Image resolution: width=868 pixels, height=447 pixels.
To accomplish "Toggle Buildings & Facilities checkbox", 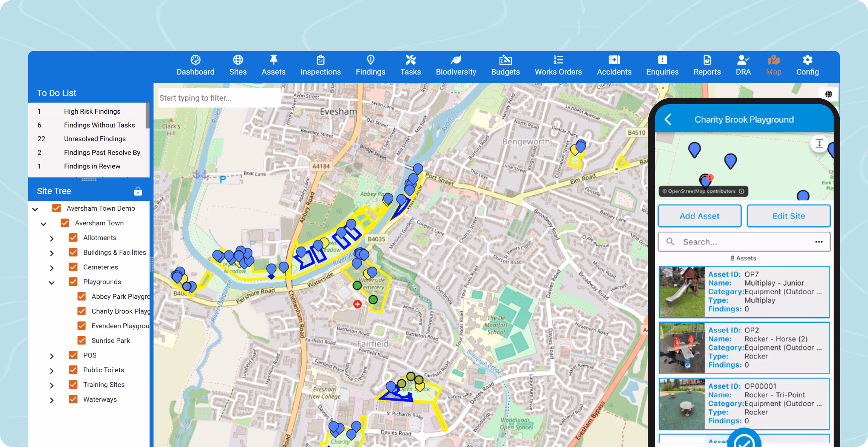I will point(73,252).
